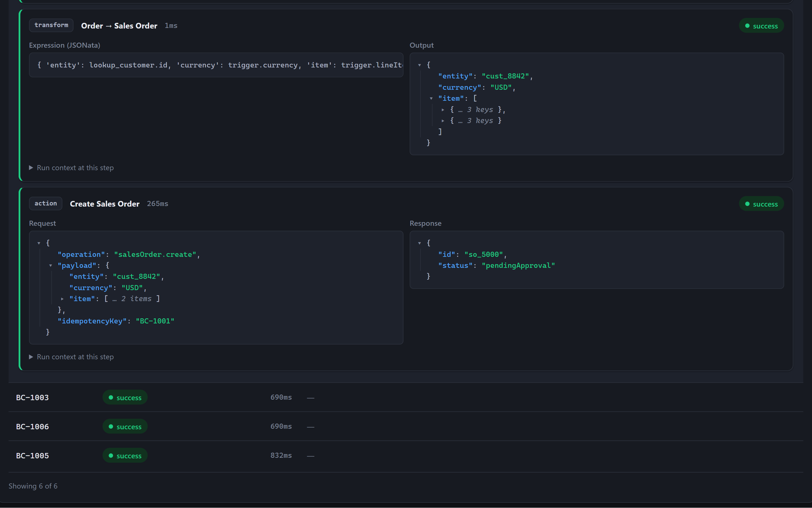812x508 pixels.
Task: Click success badge of transform step
Action: tap(761, 26)
